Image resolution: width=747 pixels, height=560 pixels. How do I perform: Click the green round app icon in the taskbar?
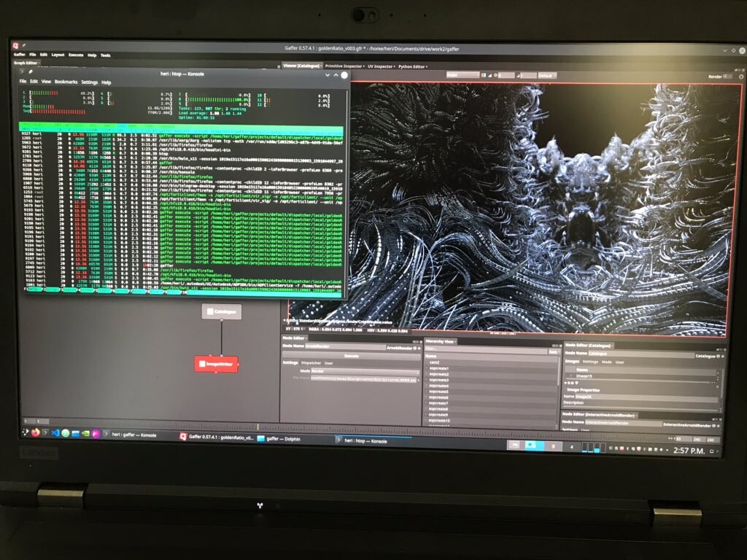click(x=65, y=433)
